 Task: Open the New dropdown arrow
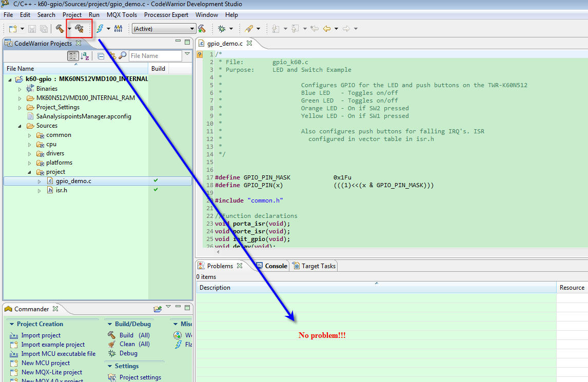(x=22, y=29)
